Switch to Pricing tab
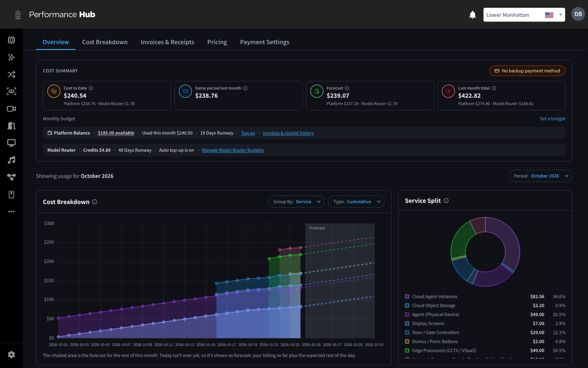588x368 pixels. [217, 42]
